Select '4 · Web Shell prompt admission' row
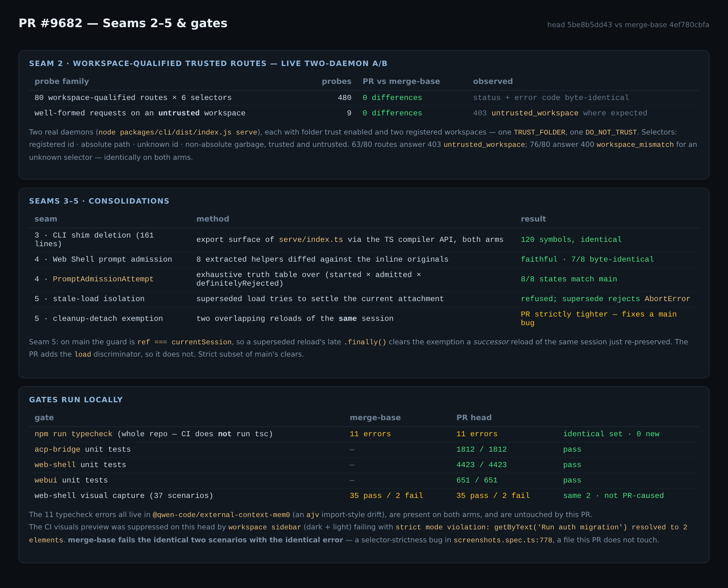This screenshot has height=588, width=728. click(x=364, y=259)
